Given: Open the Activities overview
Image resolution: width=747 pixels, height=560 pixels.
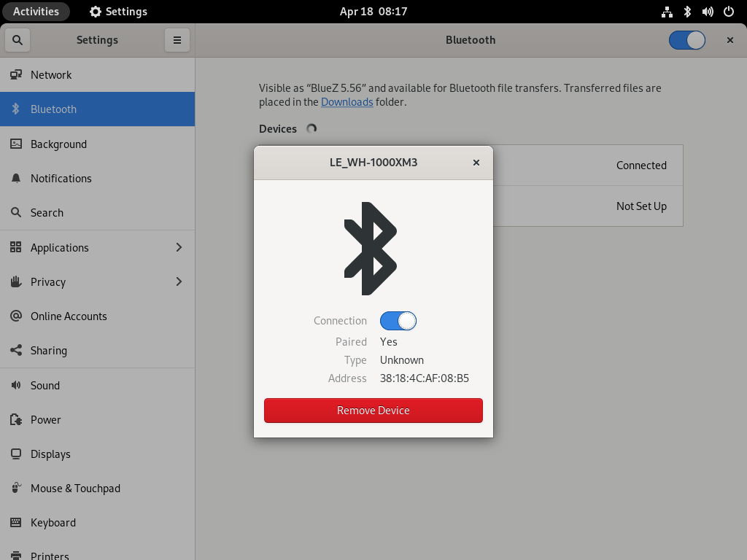Looking at the screenshot, I should point(36,12).
